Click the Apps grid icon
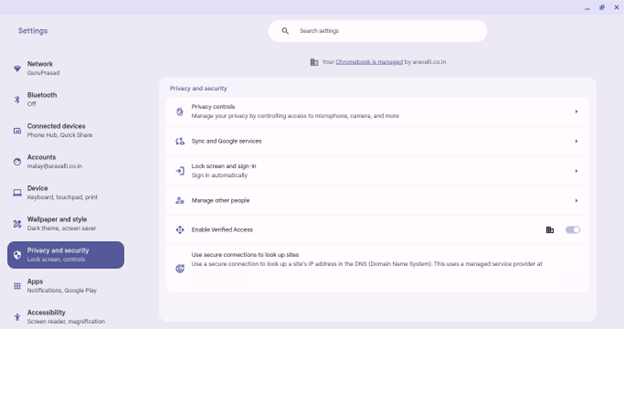This screenshot has height=403, width=624. tap(17, 286)
